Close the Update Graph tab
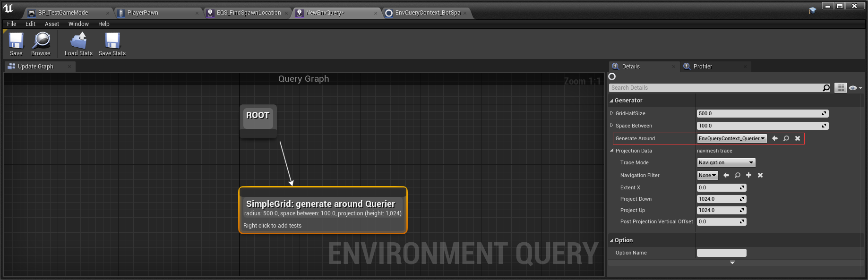Screen dimensions: 868x280 (x=69, y=67)
